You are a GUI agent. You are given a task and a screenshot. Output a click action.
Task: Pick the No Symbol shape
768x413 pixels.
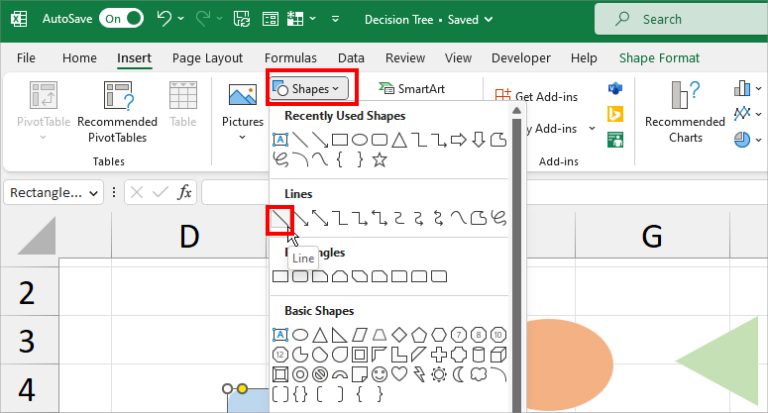click(x=320, y=375)
